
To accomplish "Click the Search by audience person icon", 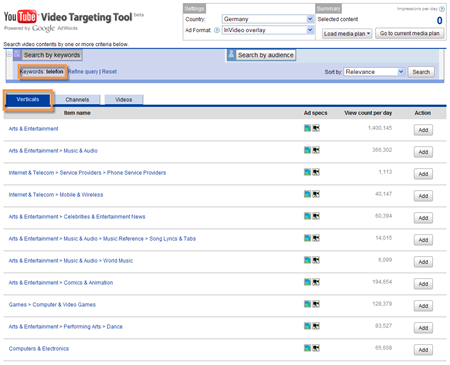I will pos(231,55).
